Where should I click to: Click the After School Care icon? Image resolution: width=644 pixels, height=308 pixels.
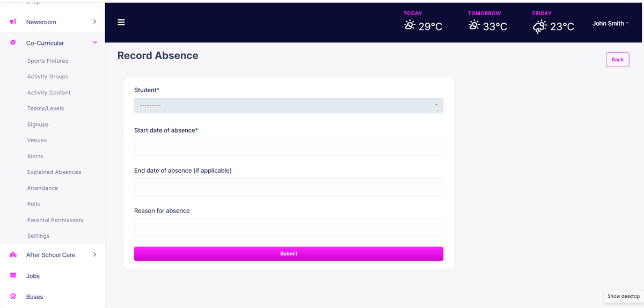pyautogui.click(x=13, y=255)
